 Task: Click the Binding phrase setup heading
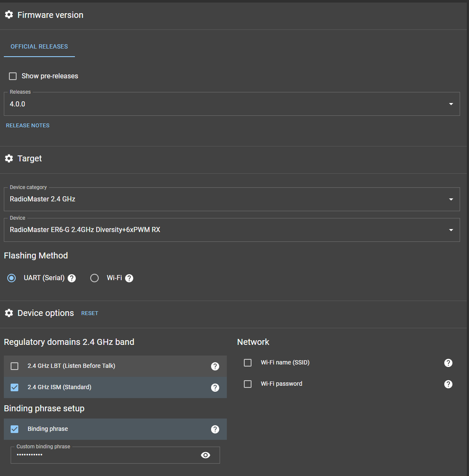point(44,408)
